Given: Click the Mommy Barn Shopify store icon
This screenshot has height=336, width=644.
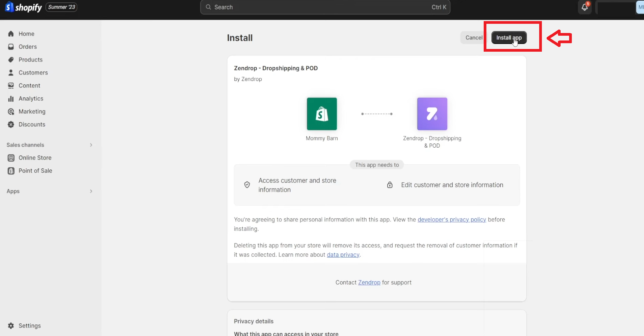Looking at the screenshot, I should coord(322,114).
